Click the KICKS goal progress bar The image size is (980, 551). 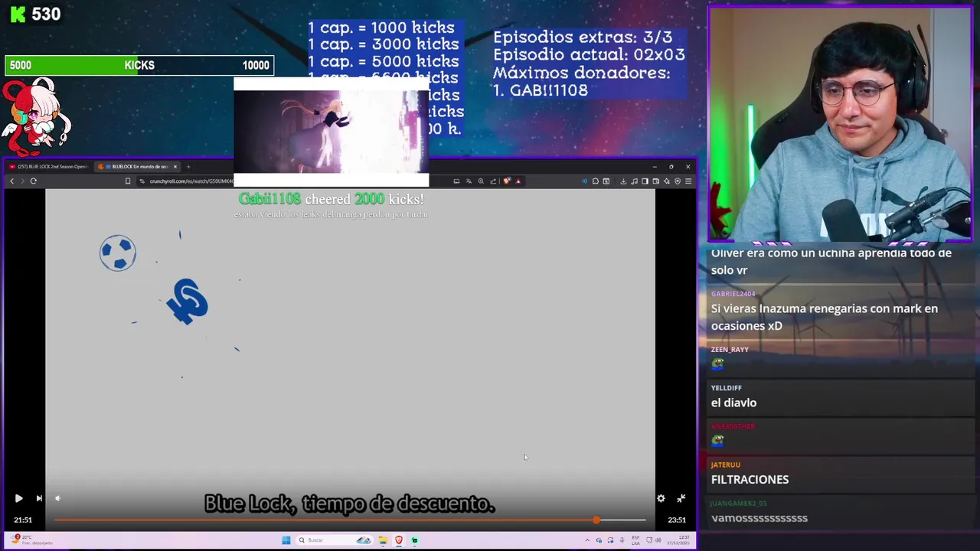[139, 65]
